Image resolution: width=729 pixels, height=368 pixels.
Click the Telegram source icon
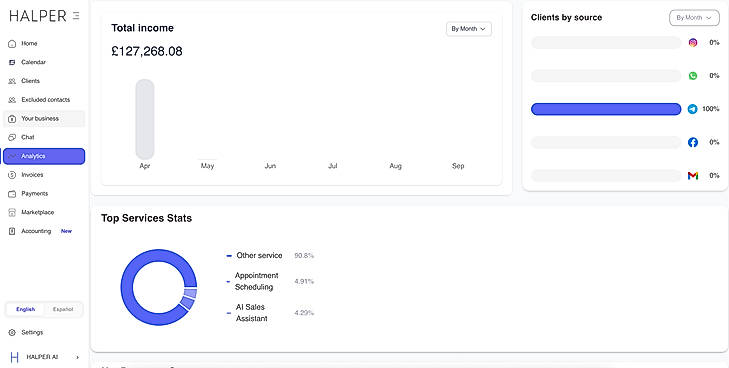[x=693, y=109]
